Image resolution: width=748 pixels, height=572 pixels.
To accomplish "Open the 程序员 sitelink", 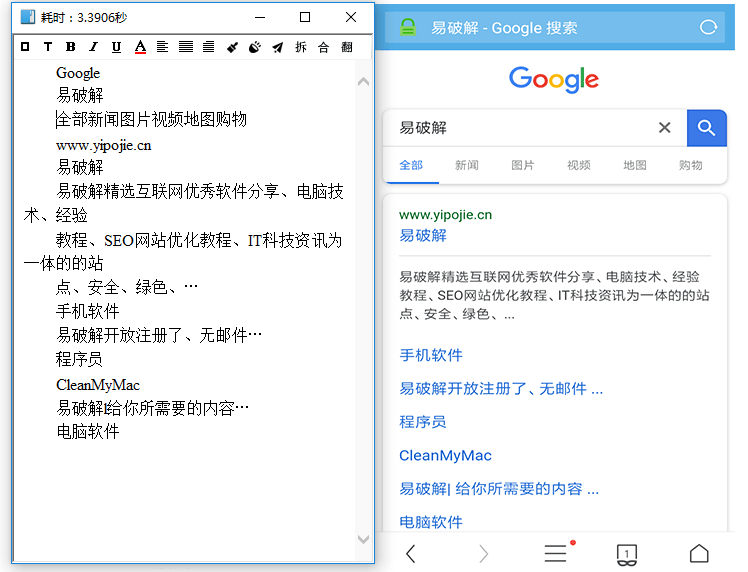I will pos(423,422).
